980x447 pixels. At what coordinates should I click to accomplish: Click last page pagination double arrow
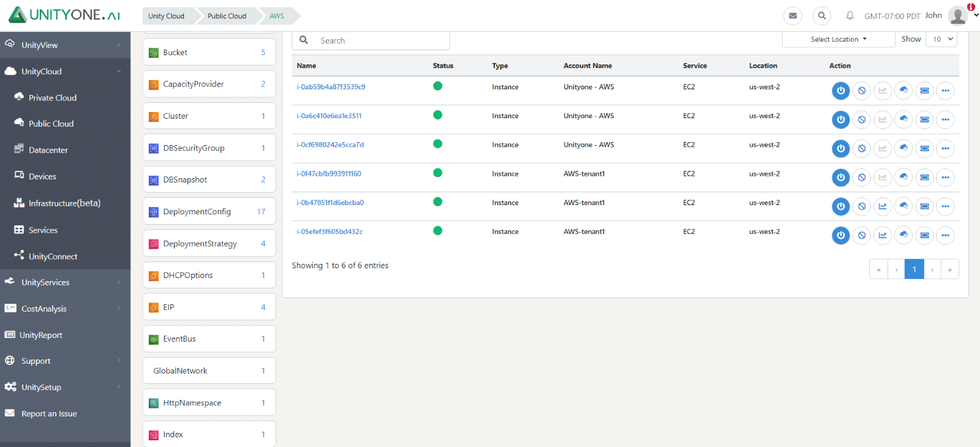[950, 269]
